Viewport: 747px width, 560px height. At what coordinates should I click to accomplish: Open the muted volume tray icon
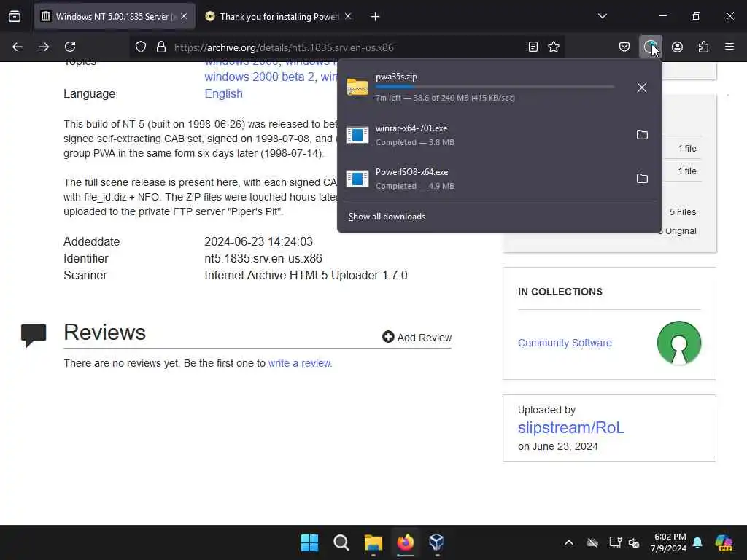634,542
